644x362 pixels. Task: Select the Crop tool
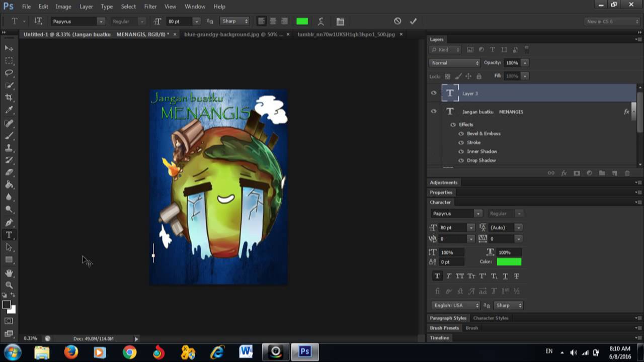coord(9,98)
